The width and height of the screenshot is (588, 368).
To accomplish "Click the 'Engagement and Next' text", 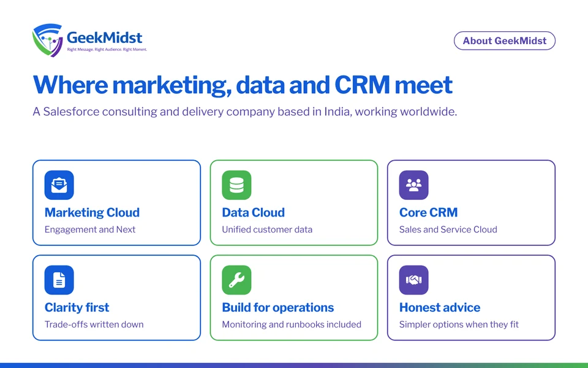I will coord(90,229).
